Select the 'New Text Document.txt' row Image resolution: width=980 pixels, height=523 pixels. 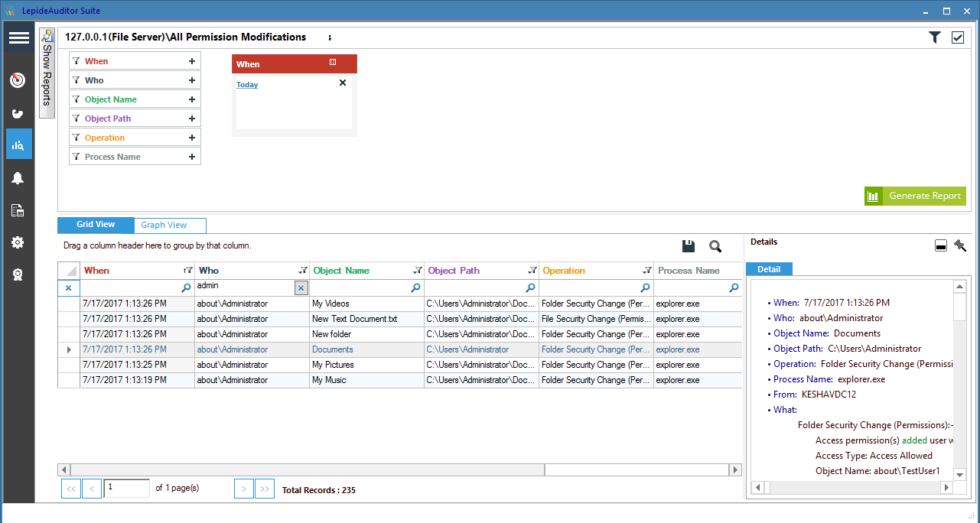pos(400,319)
